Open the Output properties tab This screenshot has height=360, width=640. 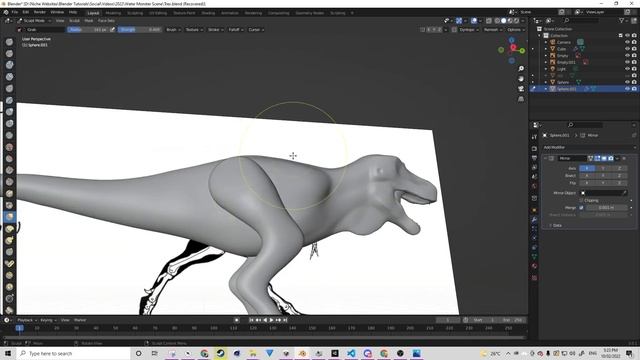(534, 158)
